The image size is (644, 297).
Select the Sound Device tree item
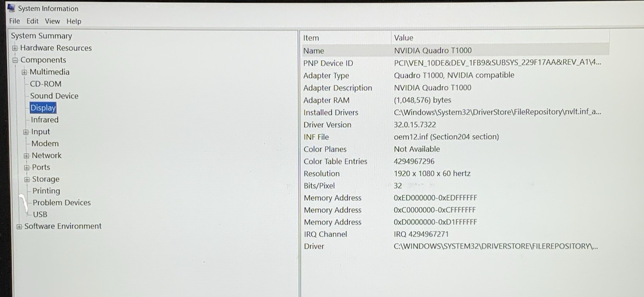(54, 96)
